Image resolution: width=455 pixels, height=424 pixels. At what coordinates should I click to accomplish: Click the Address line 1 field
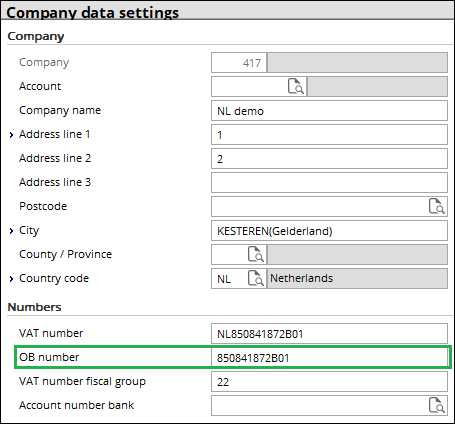click(329, 135)
